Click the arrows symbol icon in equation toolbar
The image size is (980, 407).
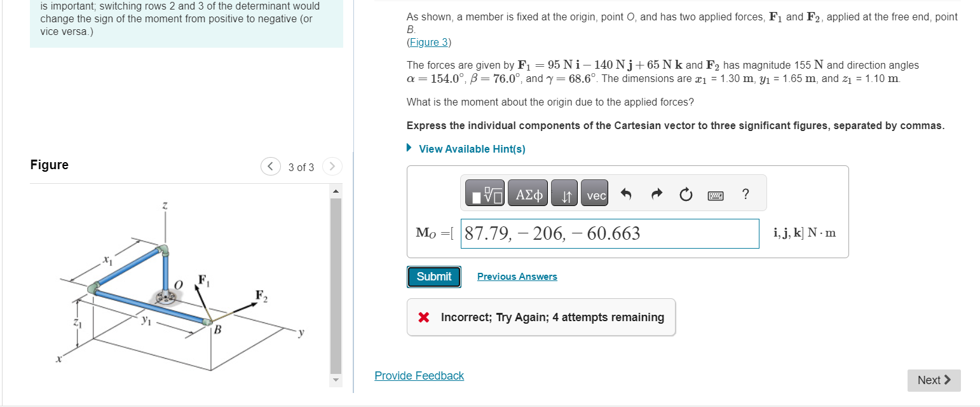(x=564, y=193)
